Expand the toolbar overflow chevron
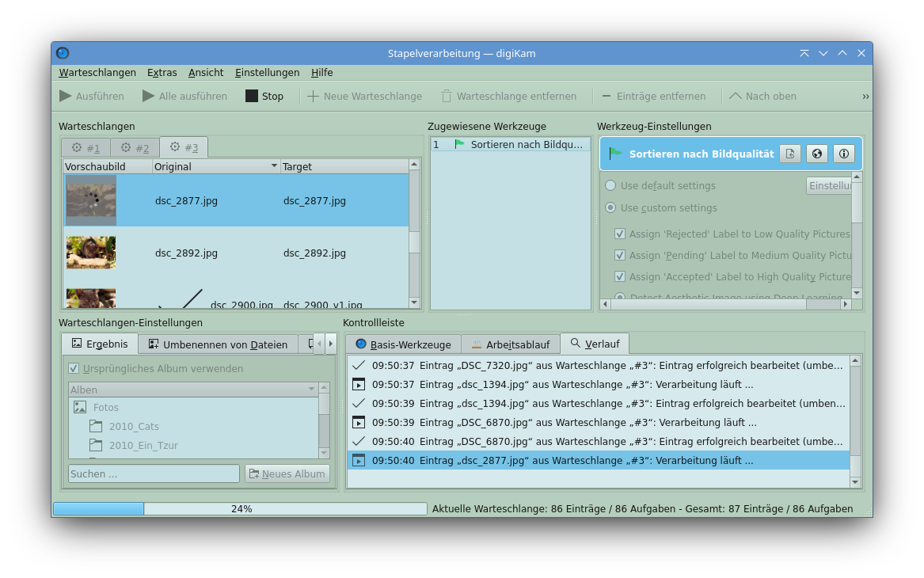Screen dimensions: 924x578 [865, 97]
